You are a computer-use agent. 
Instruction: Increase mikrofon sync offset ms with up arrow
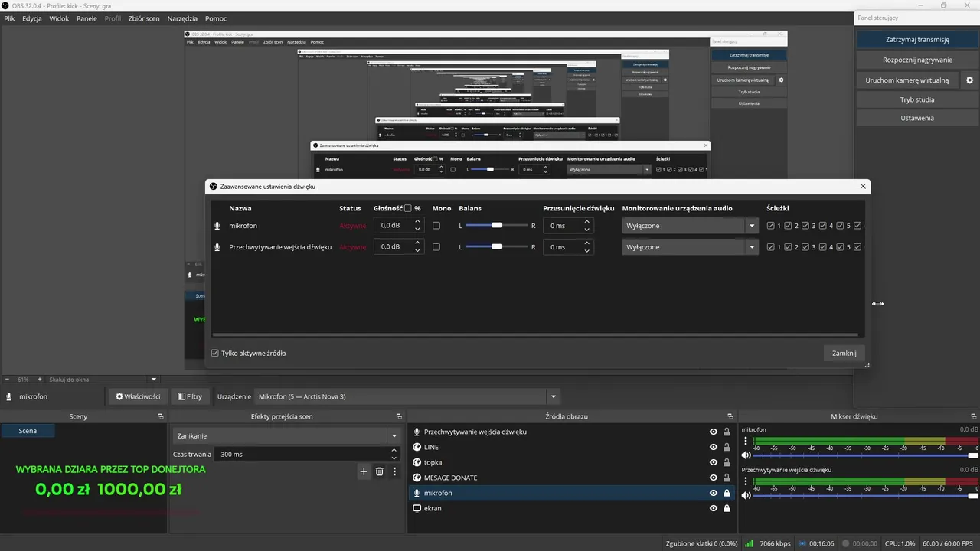pyautogui.click(x=587, y=222)
